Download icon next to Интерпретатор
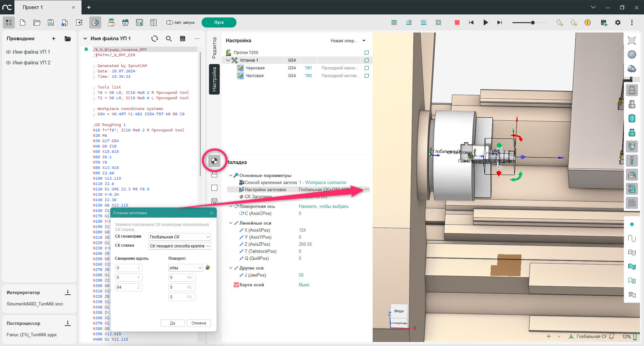Image resolution: width=644 pixels, height=346 pixels. coord(68,292)
